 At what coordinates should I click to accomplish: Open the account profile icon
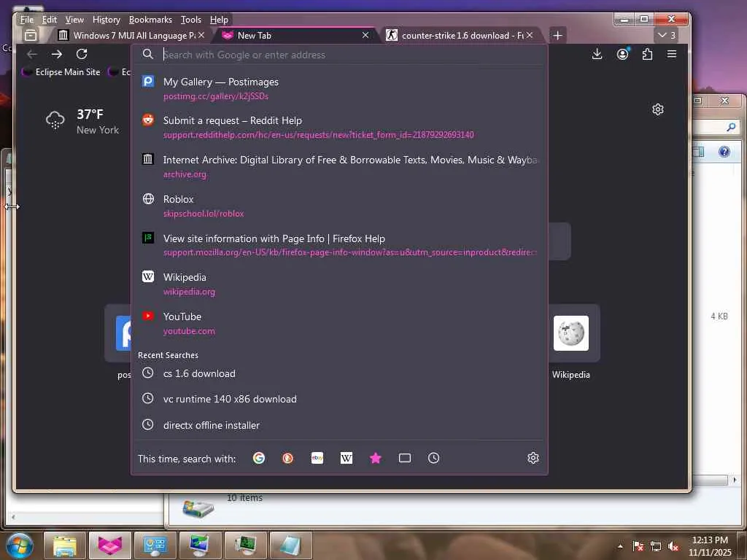click(623, 54)
